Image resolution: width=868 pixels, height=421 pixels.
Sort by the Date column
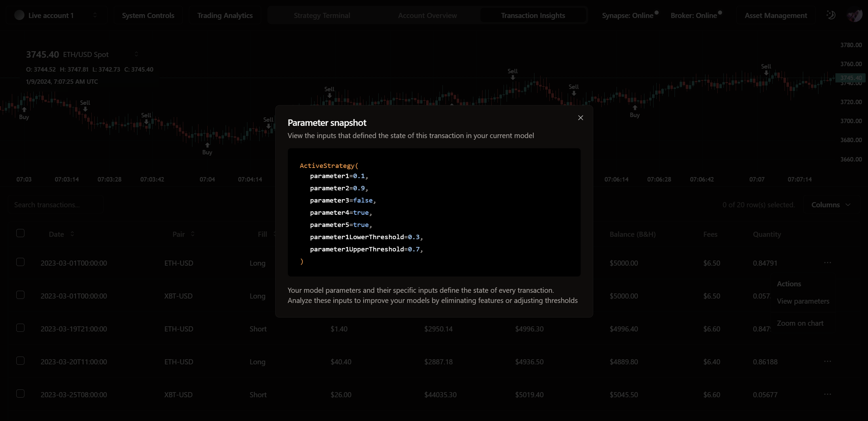tap(61, 234)
